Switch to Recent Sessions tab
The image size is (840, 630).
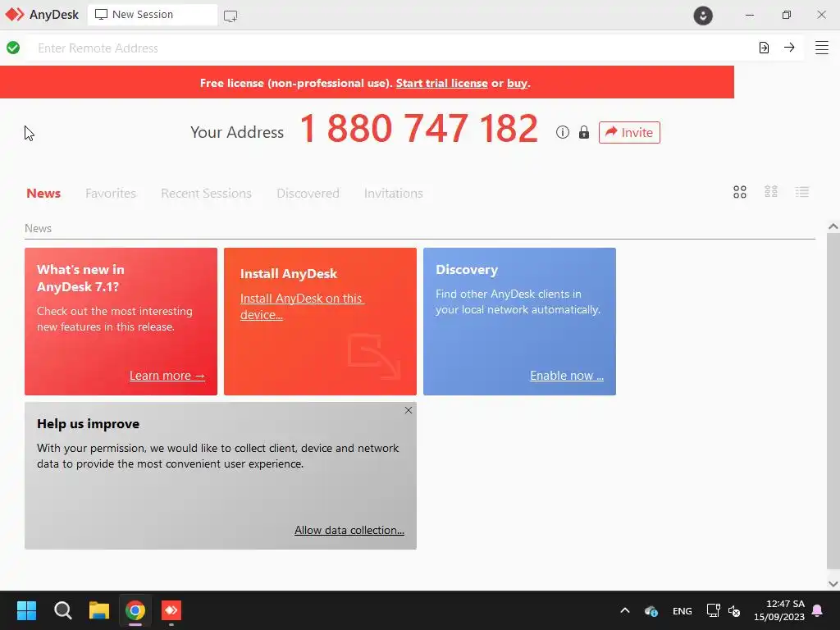pyautogui.click(x=206, y=193)
